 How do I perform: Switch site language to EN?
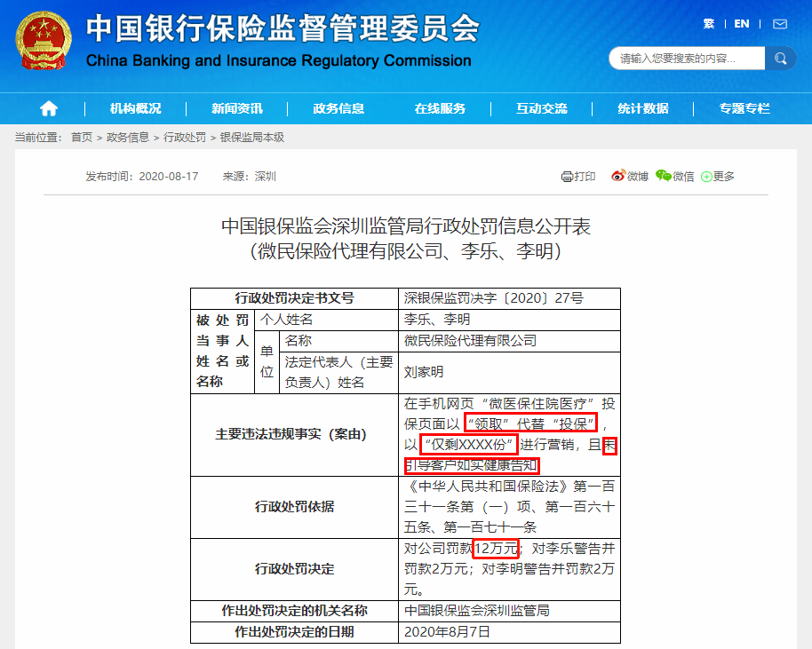click(x=742, y=24)
